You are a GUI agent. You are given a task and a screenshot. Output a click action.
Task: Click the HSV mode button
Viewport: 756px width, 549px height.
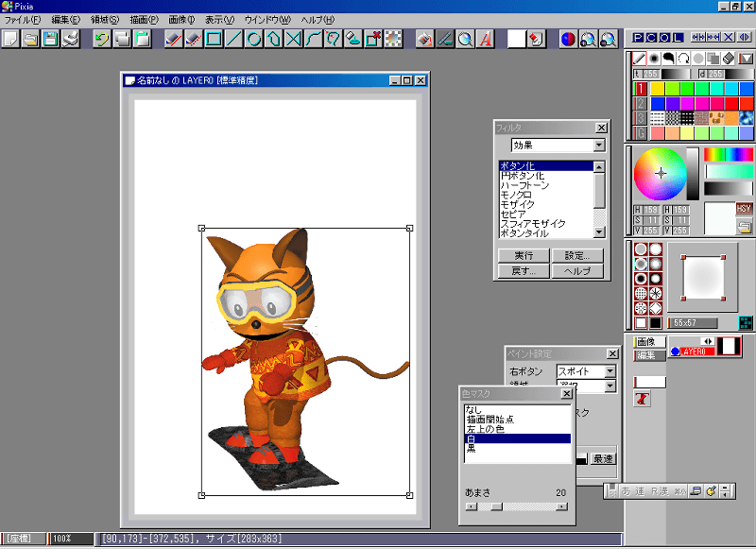click(744, 209)
